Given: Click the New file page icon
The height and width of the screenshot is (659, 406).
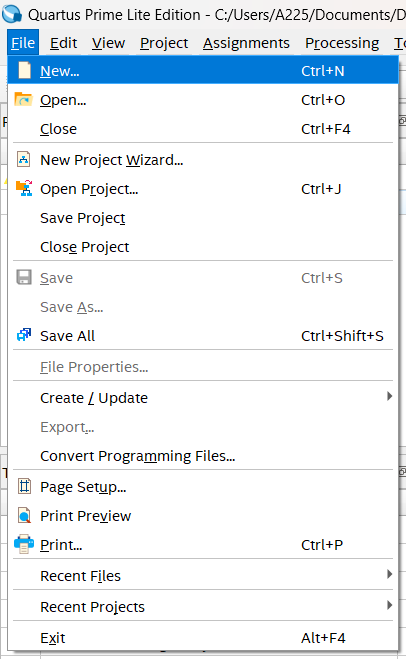Looking at the screenshot, I should point(24,70).
